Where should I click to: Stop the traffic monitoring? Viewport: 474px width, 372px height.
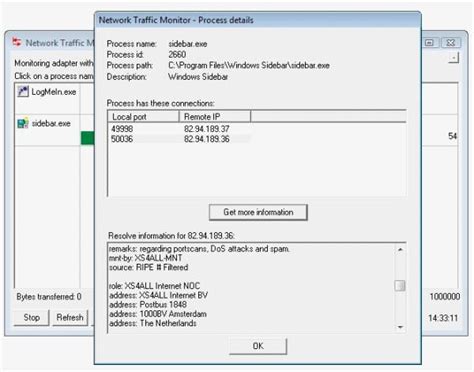pos(32,317)
